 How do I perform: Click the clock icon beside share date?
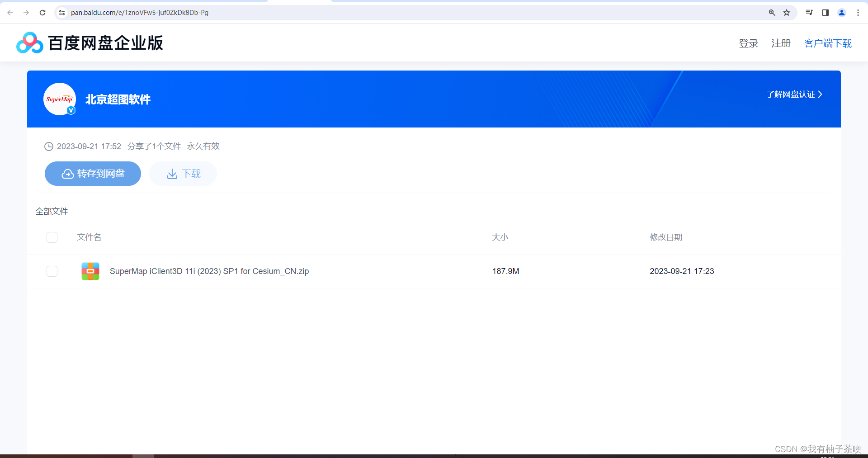49,146
